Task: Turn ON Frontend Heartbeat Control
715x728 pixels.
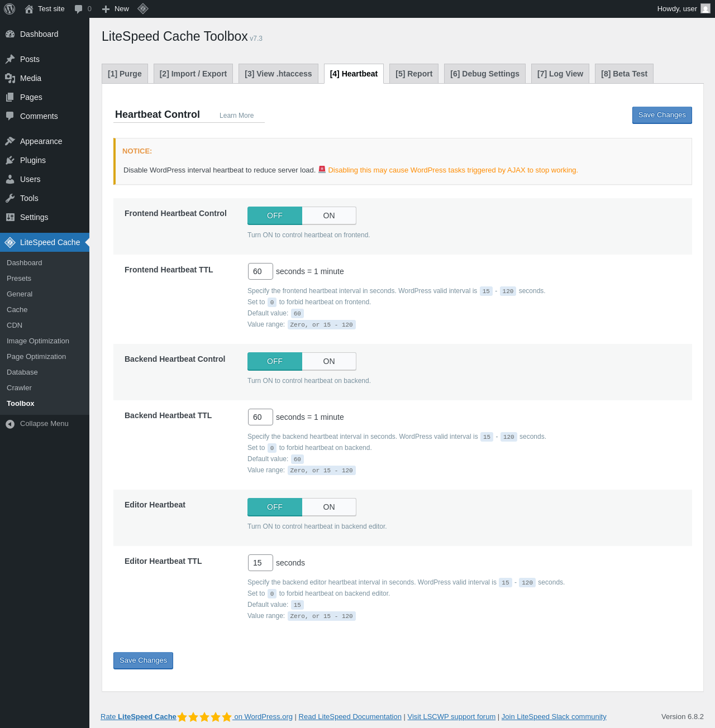Action: click(329, 215)
